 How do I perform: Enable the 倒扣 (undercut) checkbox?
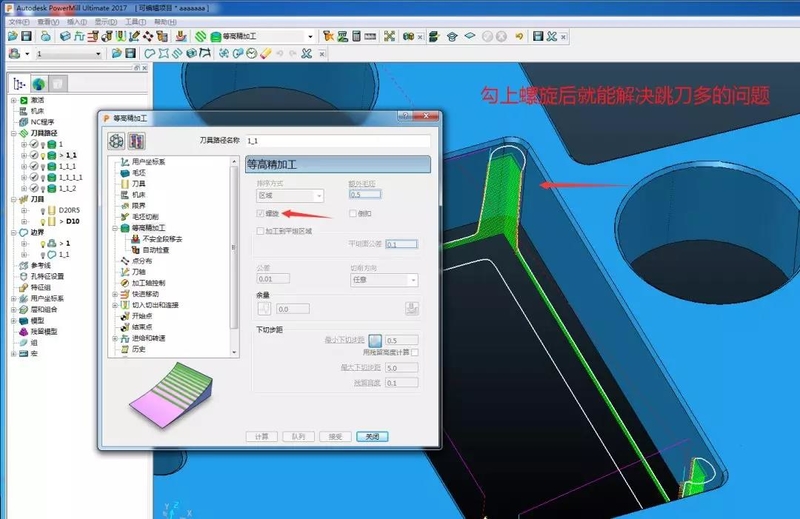353,214
